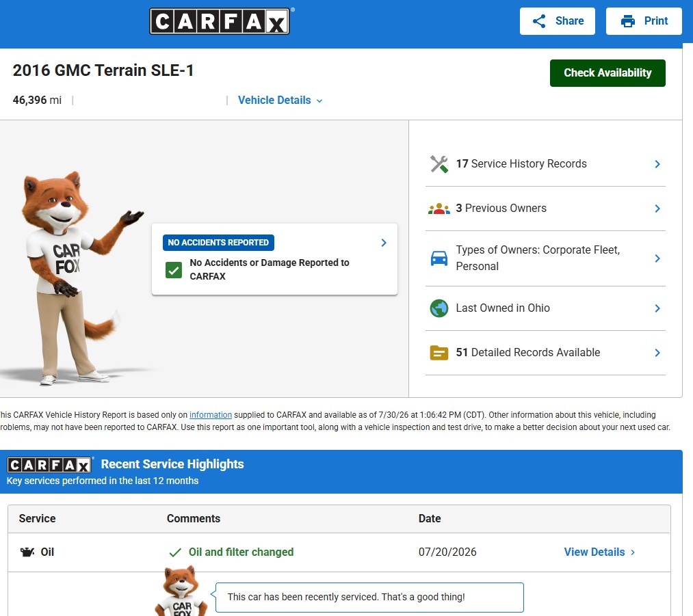Click 'Last Owned in Ohio' text
This screenshot has width=693, height=616.
503,308
